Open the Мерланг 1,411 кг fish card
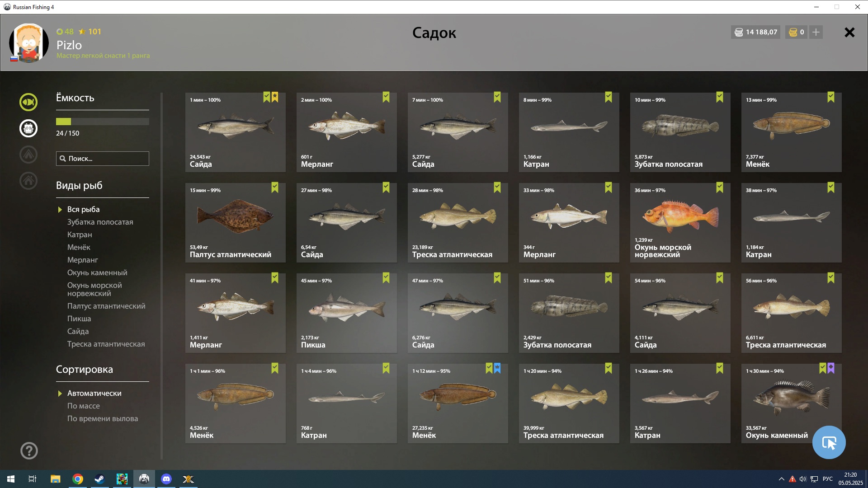The width and height of the screenshot is (868, 488). tap(236, 313)
